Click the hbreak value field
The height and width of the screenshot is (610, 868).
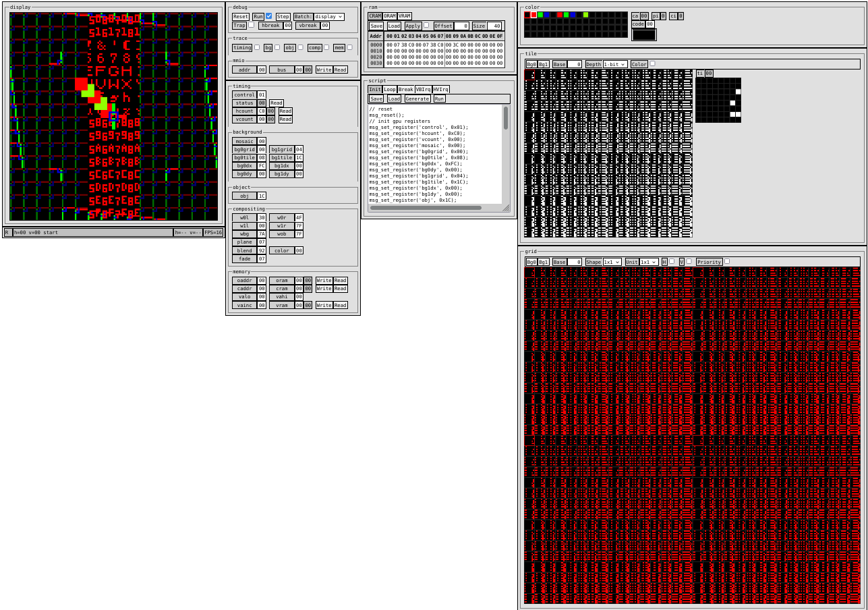click(x=288, y=26)
